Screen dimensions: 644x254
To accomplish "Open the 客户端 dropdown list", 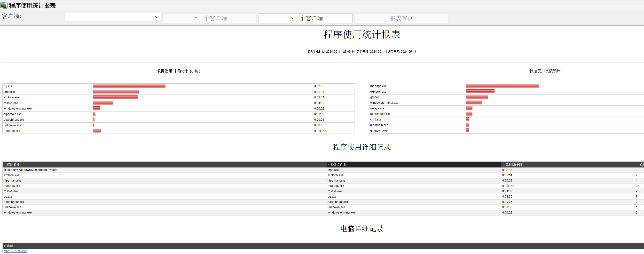I will point(112,17).
